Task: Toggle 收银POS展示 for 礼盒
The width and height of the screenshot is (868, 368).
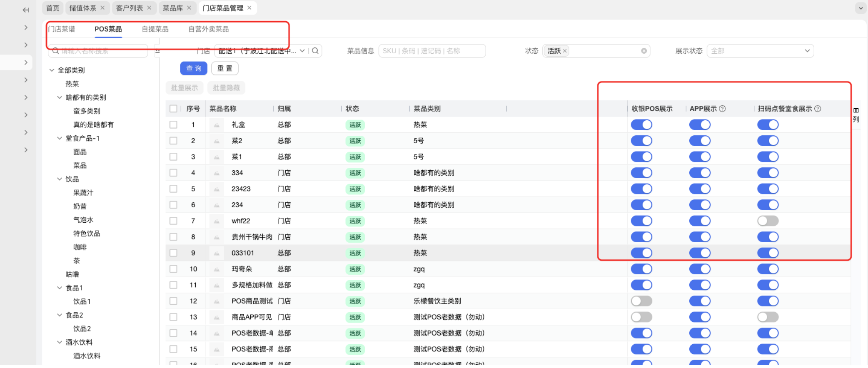Action: [641, 125]
